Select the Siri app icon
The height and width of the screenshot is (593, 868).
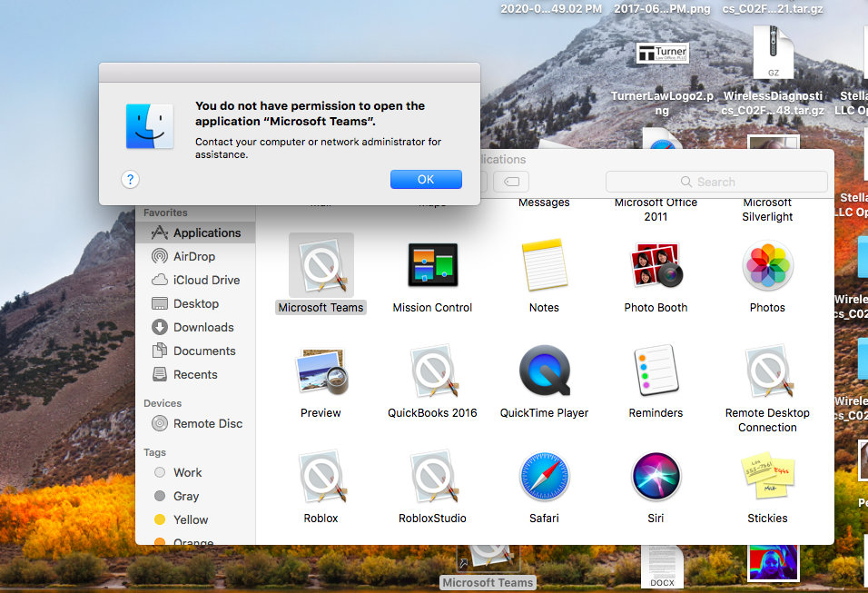tap(656, 477)
